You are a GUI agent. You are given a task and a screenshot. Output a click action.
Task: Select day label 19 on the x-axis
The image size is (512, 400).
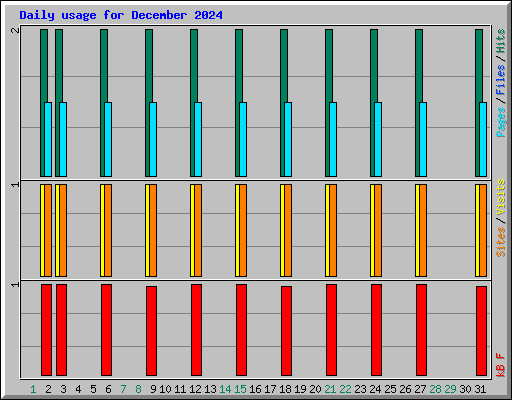pyautogui.click(x=300, y=389)
